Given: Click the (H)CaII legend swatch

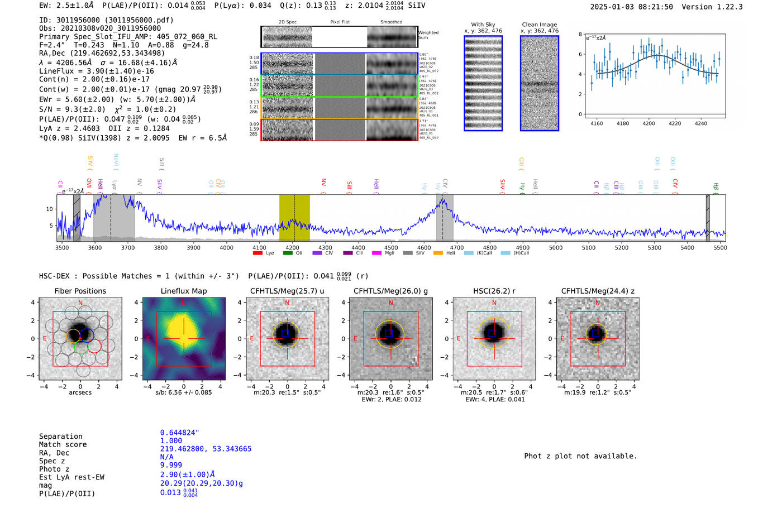Looking at the screenshot, I should click(x=506, y=253).
